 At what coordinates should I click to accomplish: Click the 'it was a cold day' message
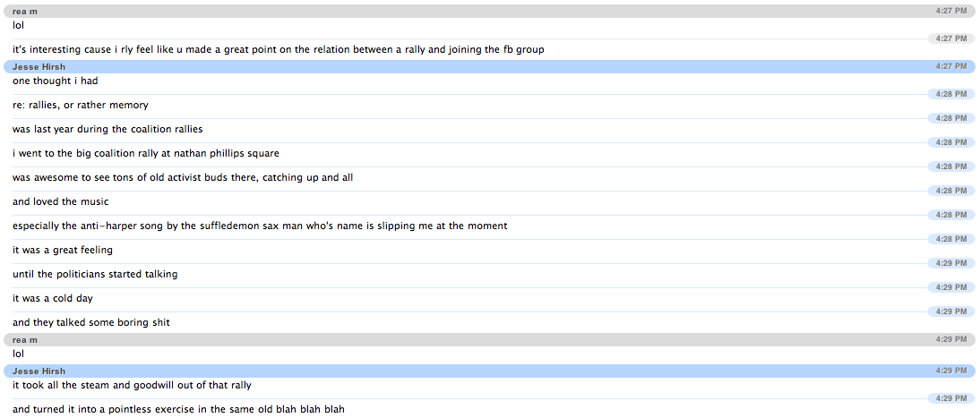pyautogui.click(x=52, y=298)
